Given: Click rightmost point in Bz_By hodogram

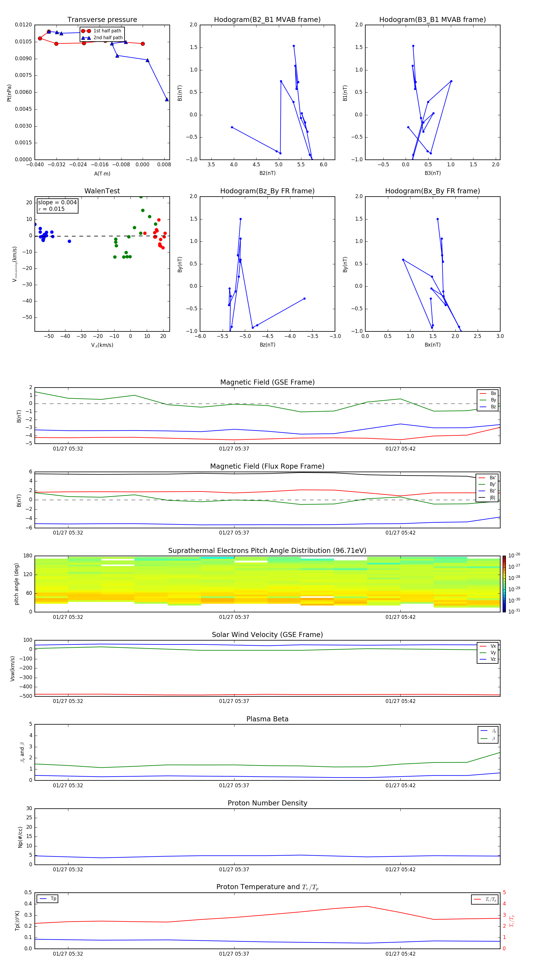Looking at the screenshot, I should 304,299.
